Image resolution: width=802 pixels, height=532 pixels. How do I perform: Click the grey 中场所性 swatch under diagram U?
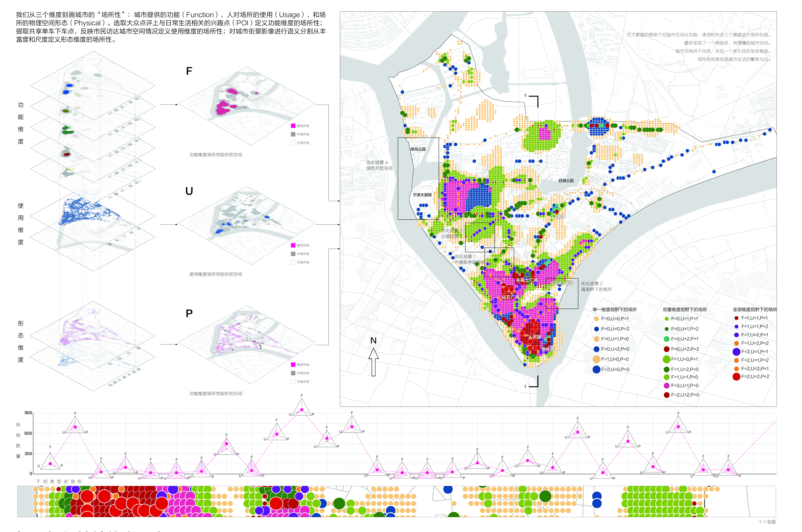coord(293,254)
